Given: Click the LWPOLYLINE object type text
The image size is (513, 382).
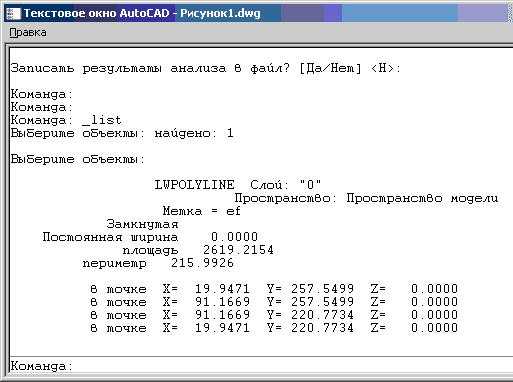Looking at the screenshot, I should (x=194, y=185).
